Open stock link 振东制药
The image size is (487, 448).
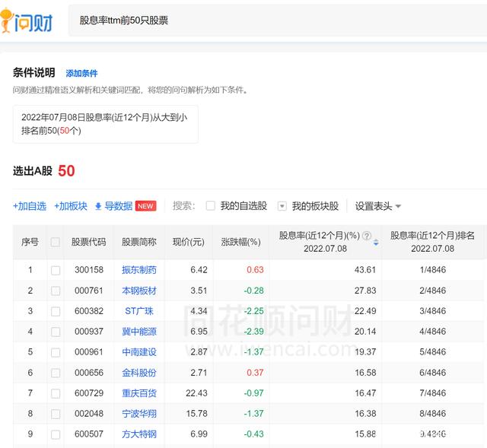139,270
